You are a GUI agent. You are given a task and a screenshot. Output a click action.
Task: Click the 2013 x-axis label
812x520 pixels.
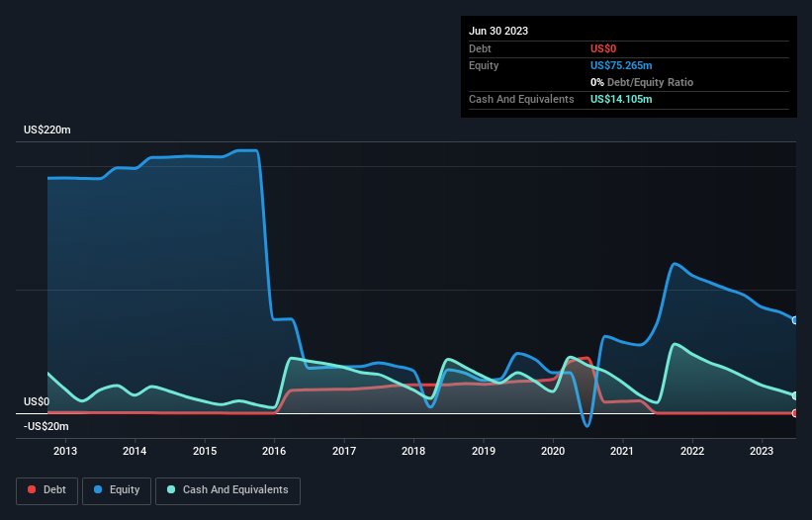[x=65, y=451]
